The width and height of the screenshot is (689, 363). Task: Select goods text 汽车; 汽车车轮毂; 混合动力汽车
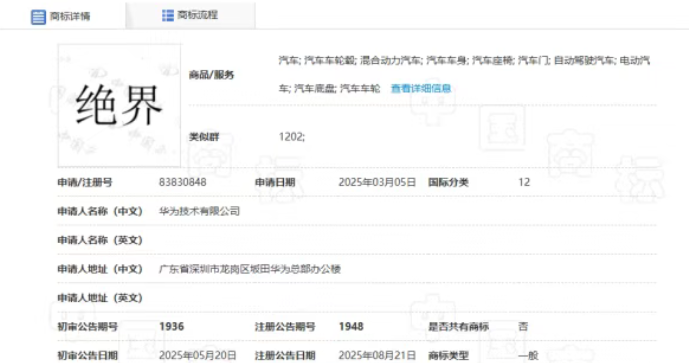[350, 60]
